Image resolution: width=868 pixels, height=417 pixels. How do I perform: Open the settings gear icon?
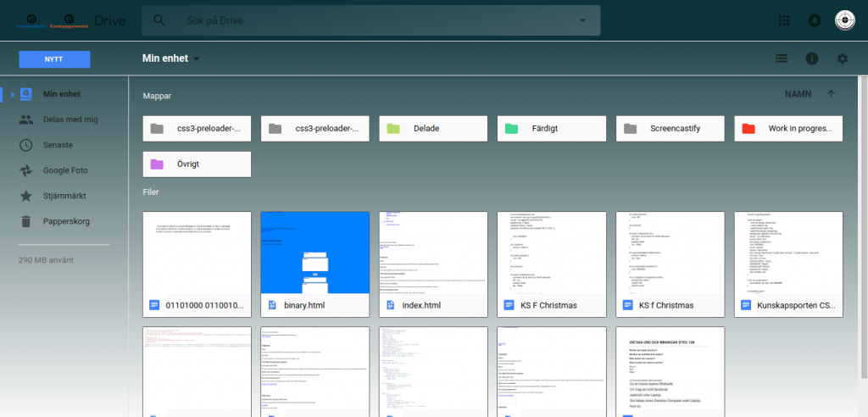[842, 58]
